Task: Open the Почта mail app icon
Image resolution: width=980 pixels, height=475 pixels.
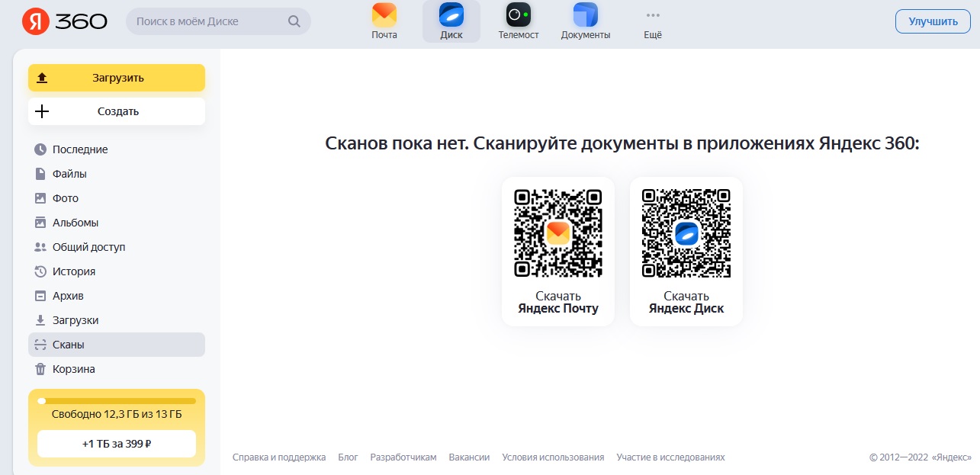Action: [384, 14]
